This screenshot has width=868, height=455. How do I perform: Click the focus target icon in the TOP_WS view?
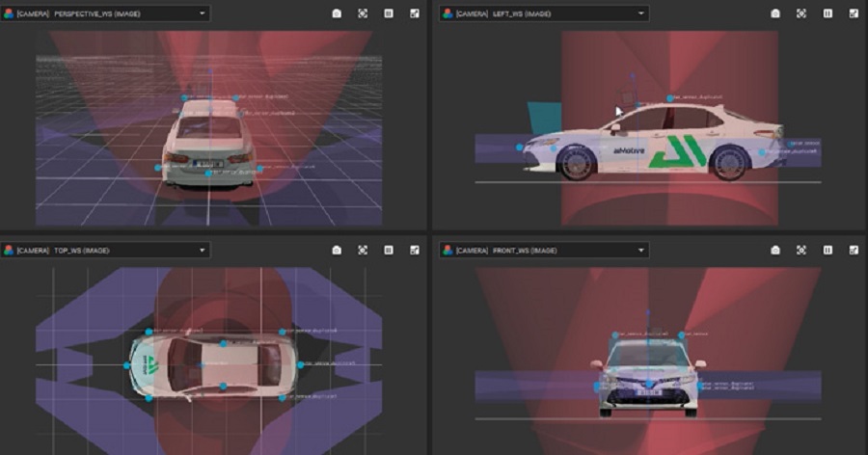[363, 251]
